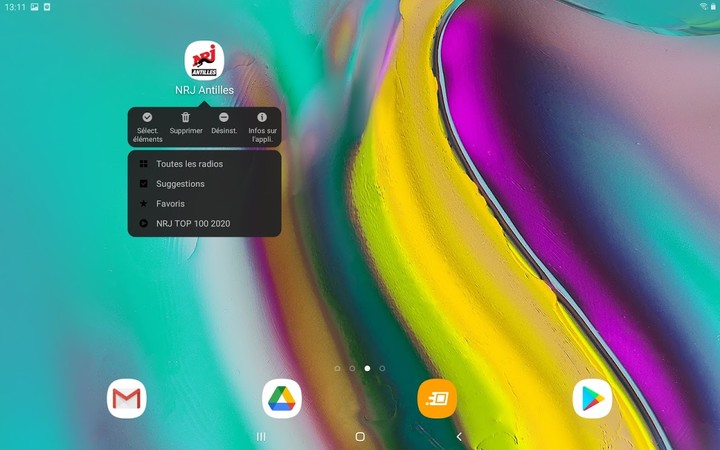
Task: Open the NRJ Antilles app icon
Action: pos(204,60)
